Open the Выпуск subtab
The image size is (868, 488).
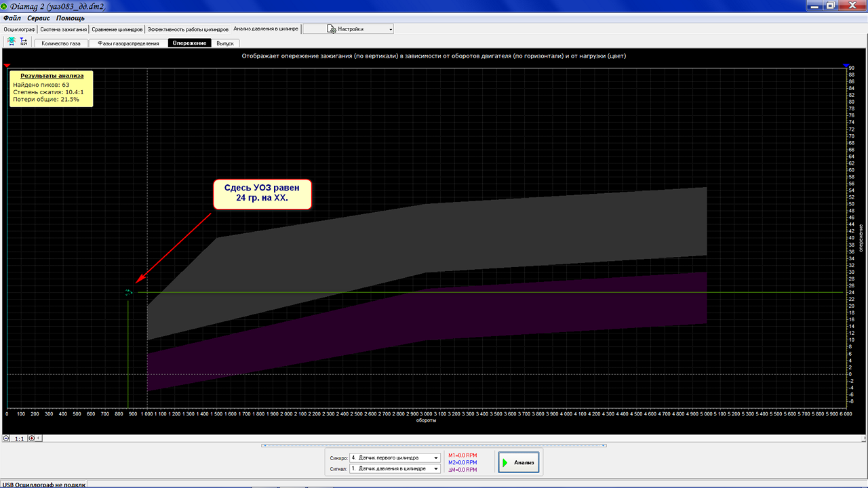(225, 43)
